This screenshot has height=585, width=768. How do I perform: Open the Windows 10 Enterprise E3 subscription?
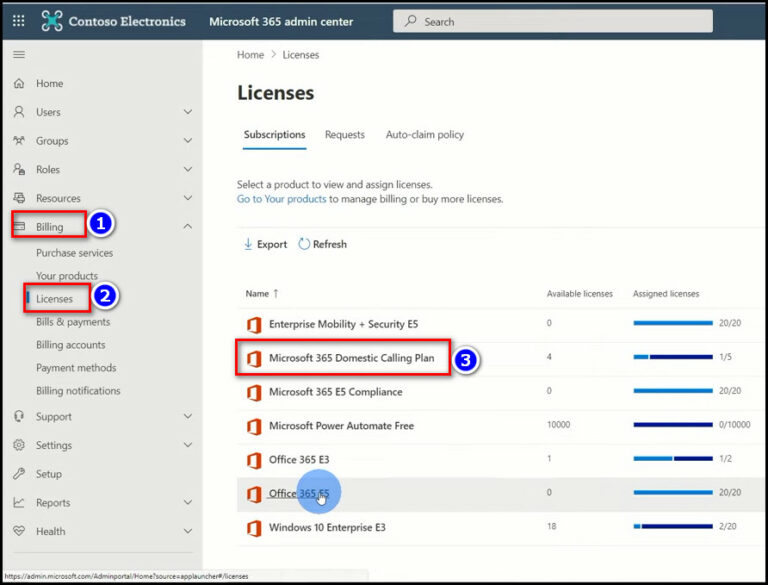[327, 528]
